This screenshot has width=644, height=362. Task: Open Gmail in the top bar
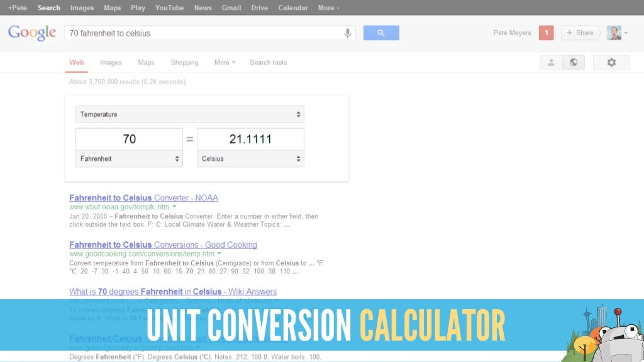231,8
